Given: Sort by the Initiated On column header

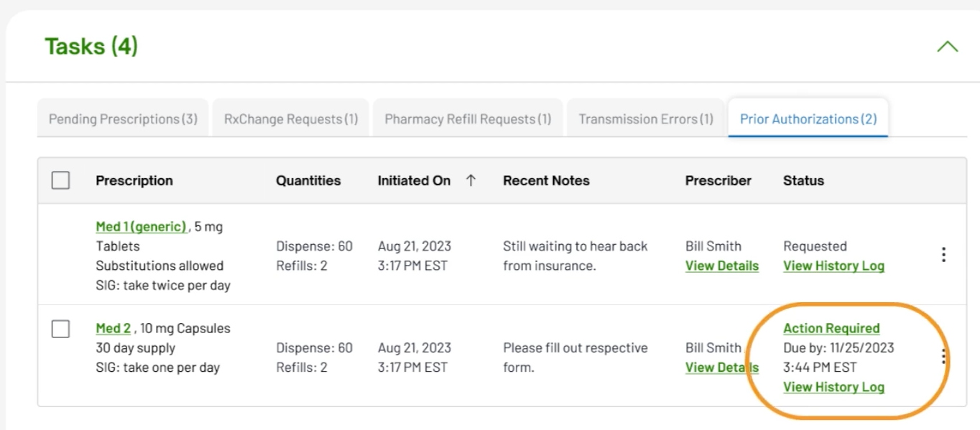Looking at the screenshot, I should (x=414, y=181).
